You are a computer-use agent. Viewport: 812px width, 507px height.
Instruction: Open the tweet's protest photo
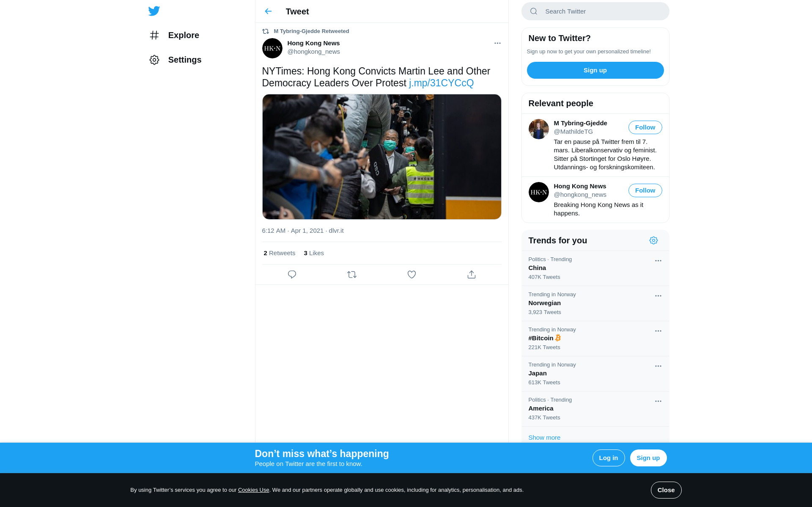(x=381, y=157)
